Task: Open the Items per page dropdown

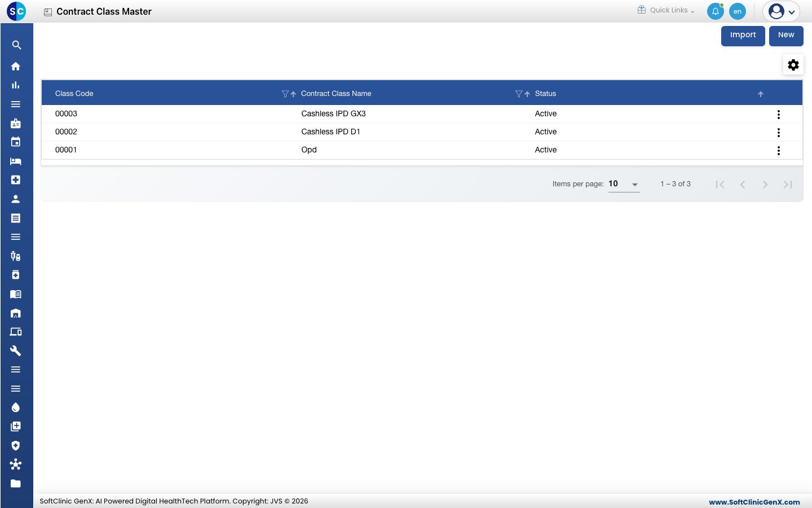Action: [624, 184]
